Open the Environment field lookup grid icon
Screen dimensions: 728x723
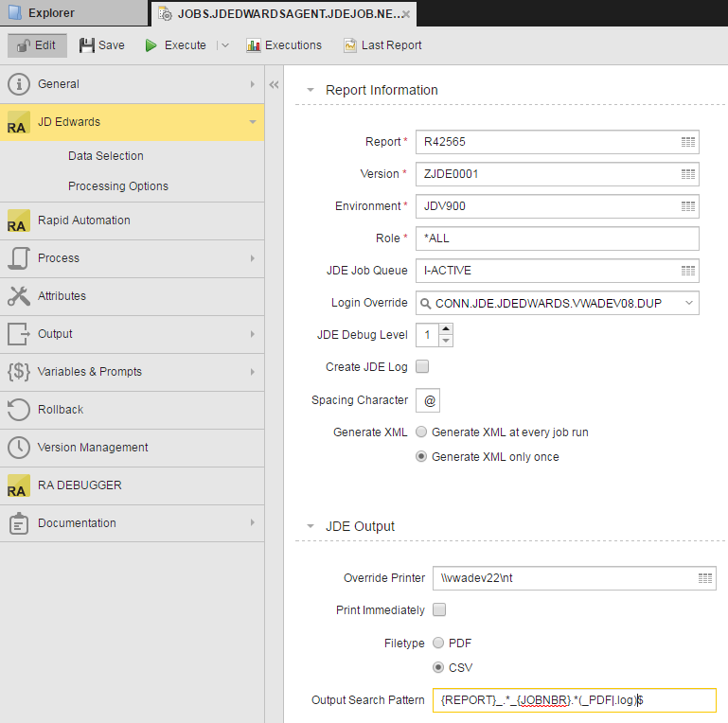[688, 206]
